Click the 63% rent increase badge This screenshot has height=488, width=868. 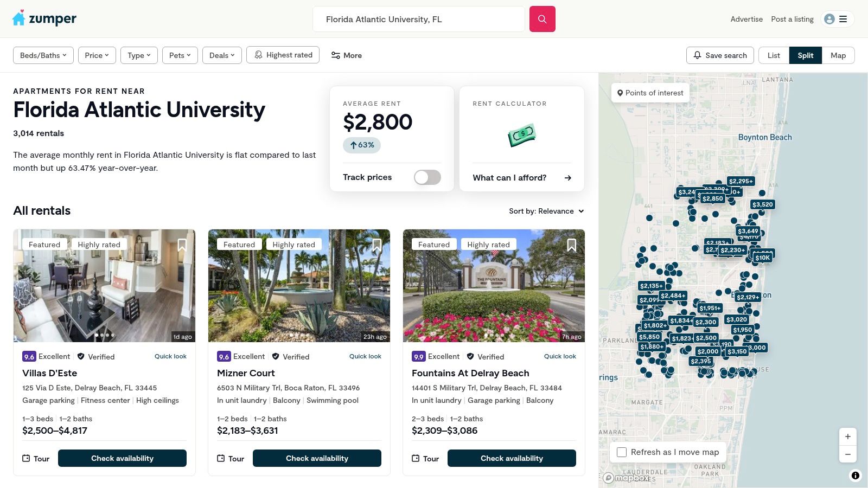pos(362,145)
